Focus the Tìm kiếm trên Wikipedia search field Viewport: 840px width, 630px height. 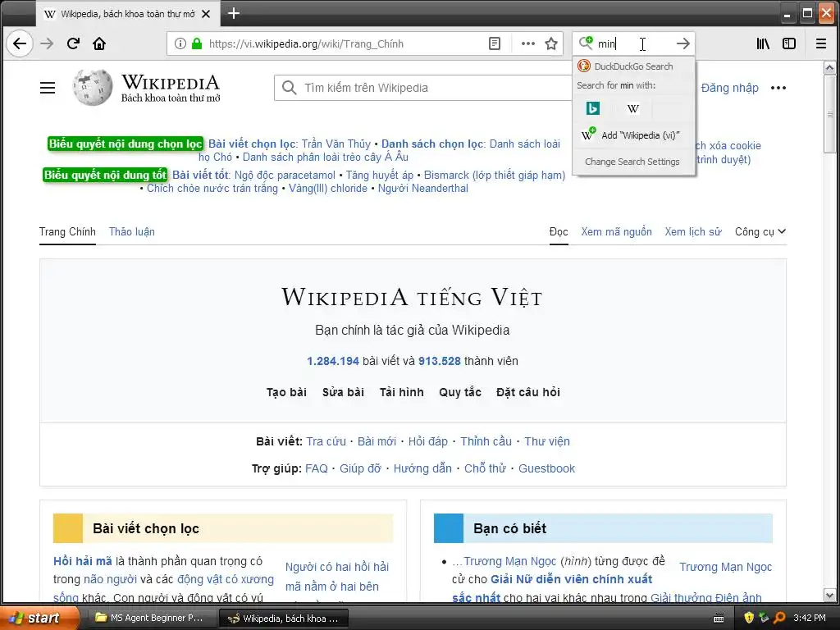[x=423, y=87]
